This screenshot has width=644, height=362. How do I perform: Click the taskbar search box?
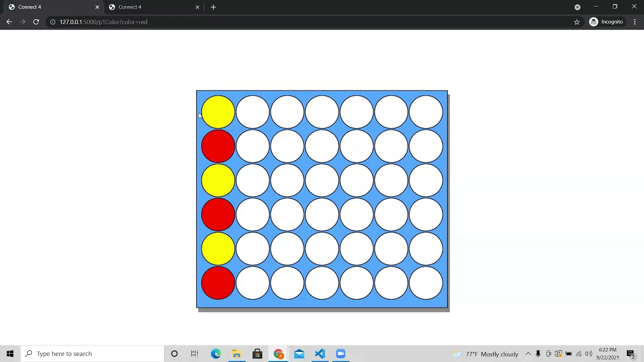tap(93, 353)
